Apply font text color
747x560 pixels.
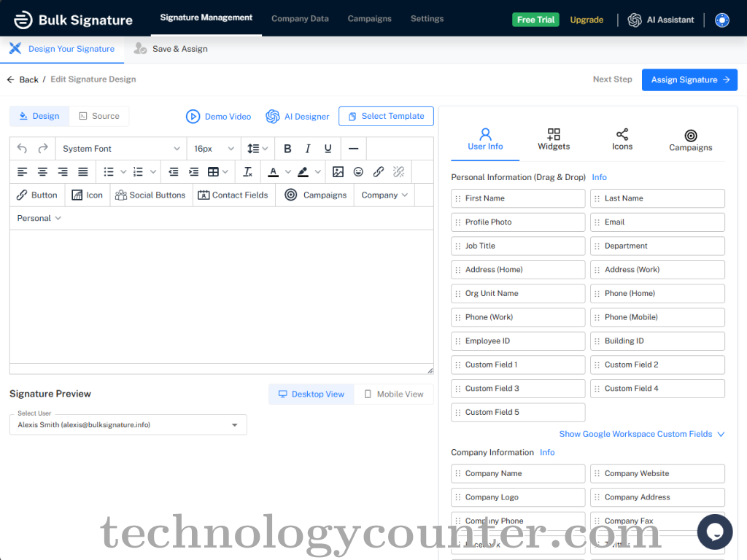click(273, 172)
